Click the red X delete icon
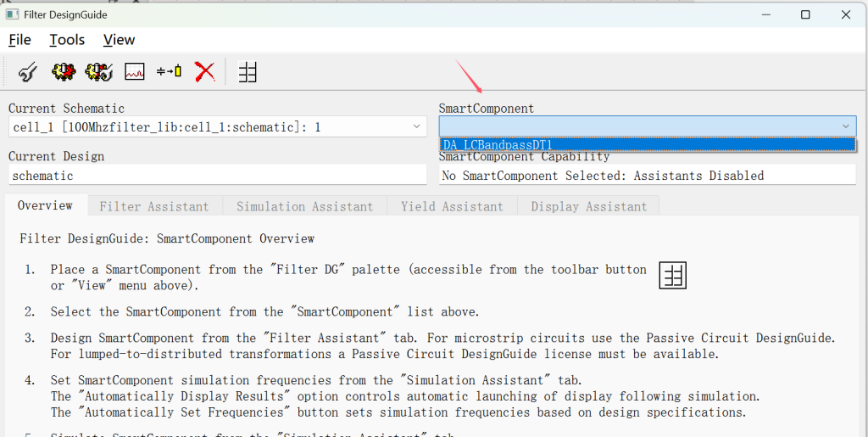The image size is (868, 437). pos(205,72)
